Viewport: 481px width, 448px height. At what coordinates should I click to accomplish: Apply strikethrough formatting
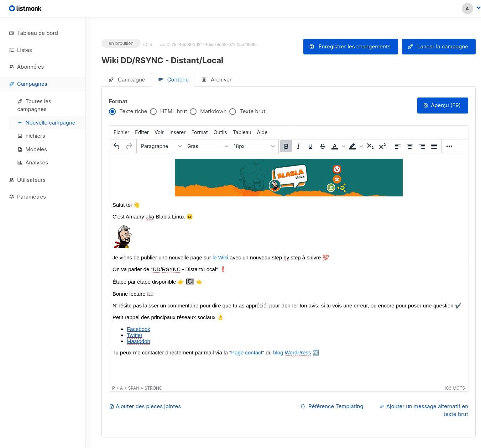pyautogui.click(x=323, y=146)
